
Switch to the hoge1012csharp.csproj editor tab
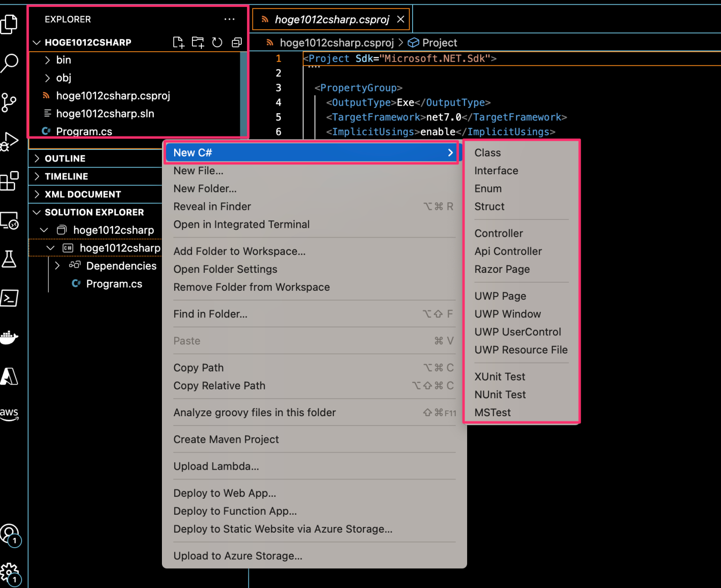(332, 19)
